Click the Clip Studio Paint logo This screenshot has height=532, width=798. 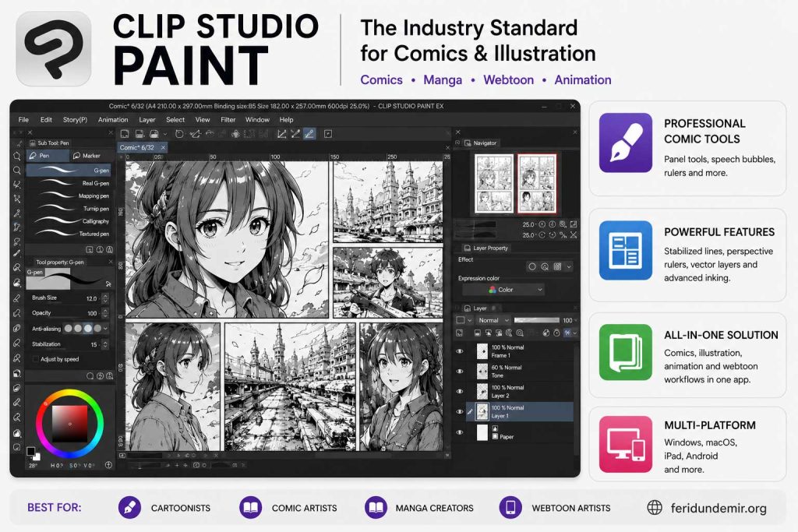coord(54,49)
